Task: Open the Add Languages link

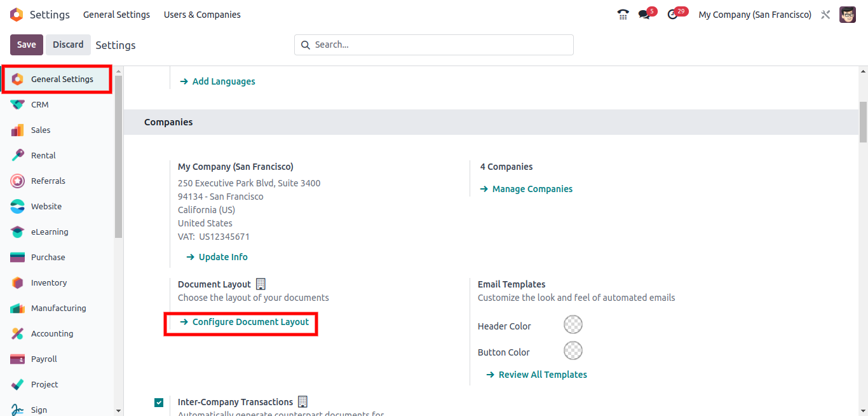Action: (217, 81)
